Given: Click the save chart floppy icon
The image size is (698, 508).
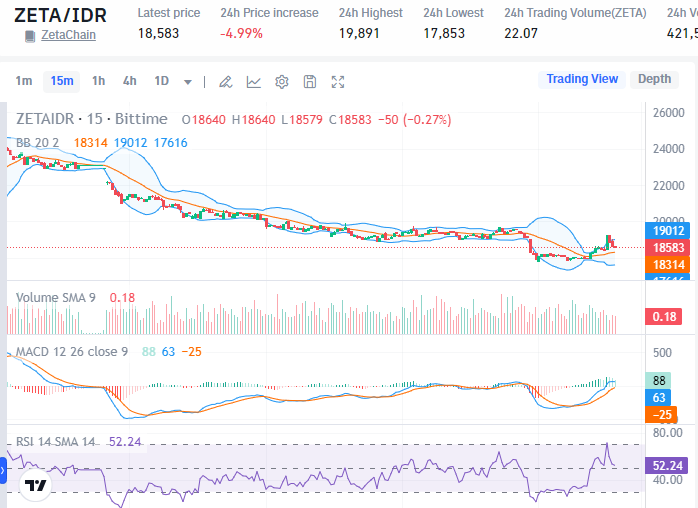Looking at the screenshot, I should (310, 82).
